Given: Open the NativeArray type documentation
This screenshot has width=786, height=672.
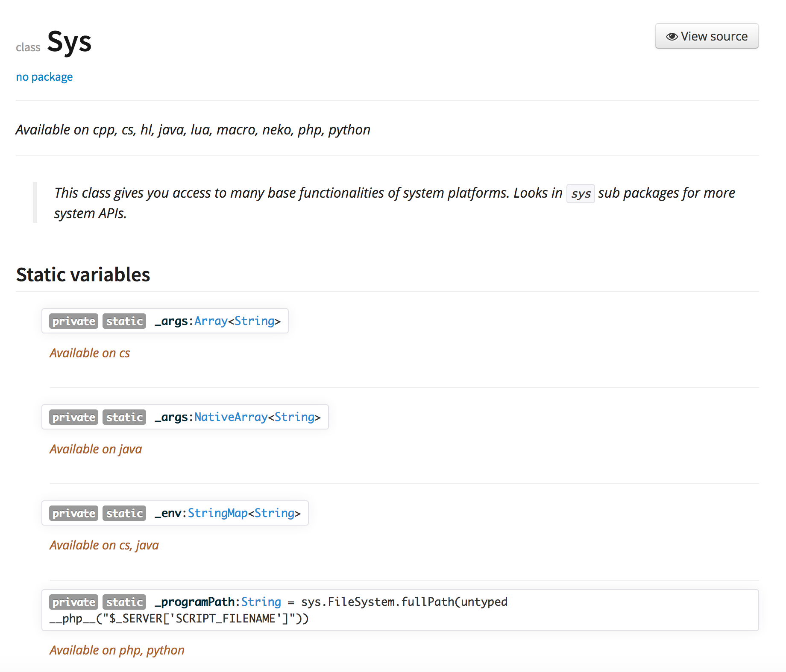Looking at the screenshot, I should tap(230, 417).
